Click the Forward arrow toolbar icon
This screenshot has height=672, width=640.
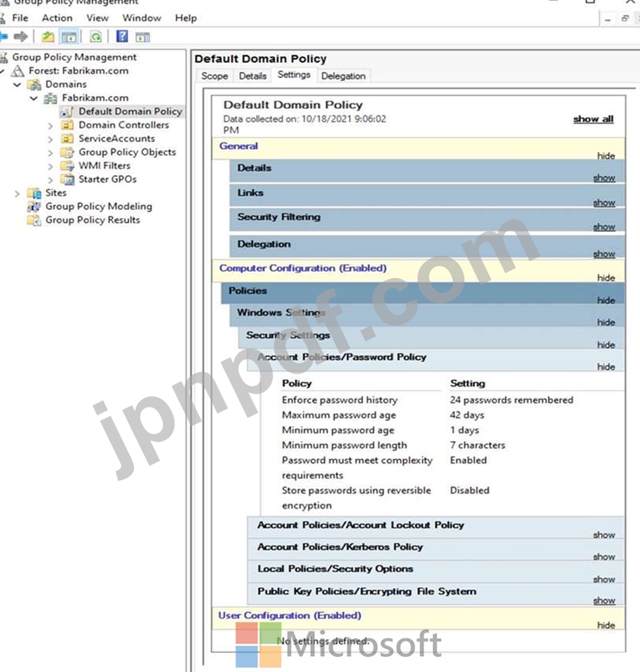click(20, 37)
